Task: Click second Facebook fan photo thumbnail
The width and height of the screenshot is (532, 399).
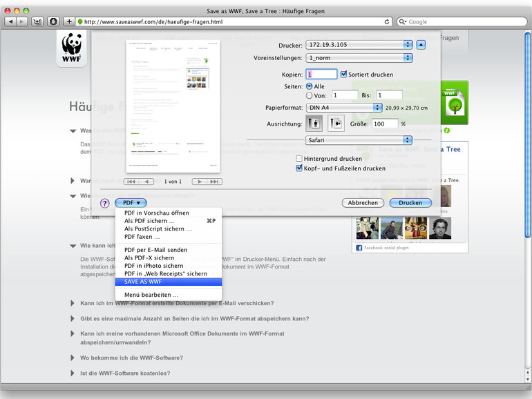Action: point(392,228)
